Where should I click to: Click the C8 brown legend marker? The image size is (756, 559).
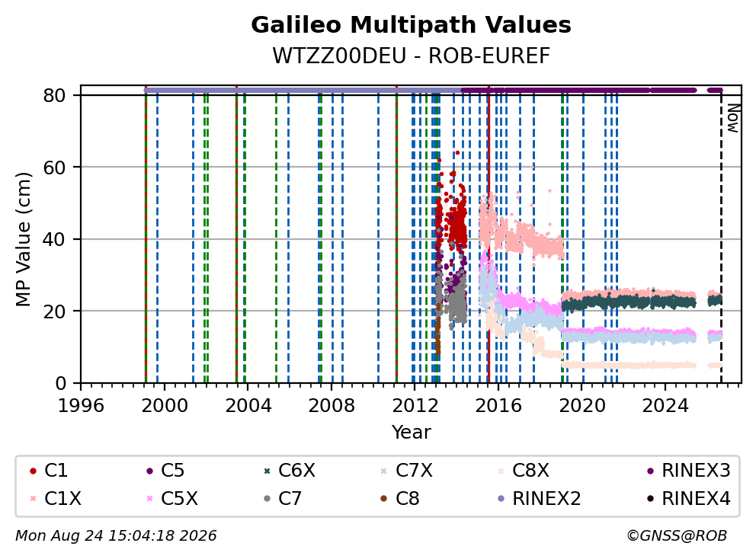384,499
